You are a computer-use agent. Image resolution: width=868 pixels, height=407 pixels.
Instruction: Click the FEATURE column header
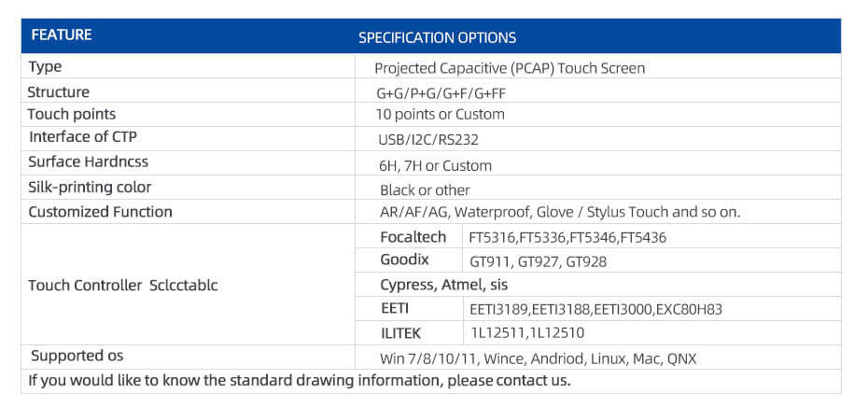tap(62, 35)
